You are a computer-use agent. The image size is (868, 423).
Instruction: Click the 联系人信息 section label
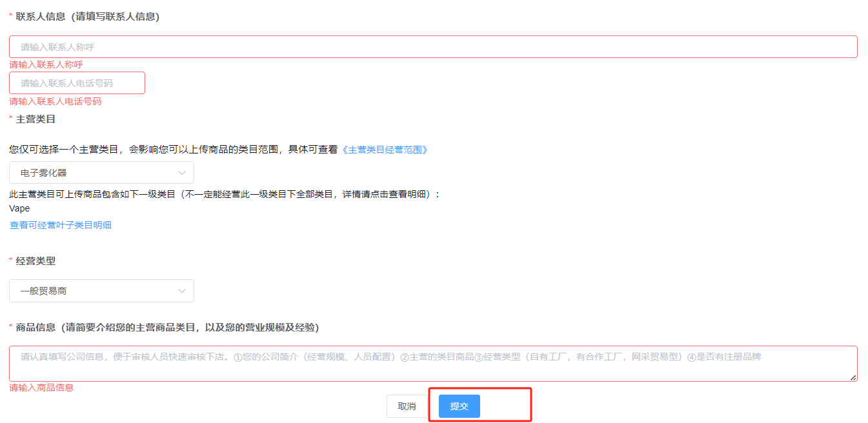[87, 17]
